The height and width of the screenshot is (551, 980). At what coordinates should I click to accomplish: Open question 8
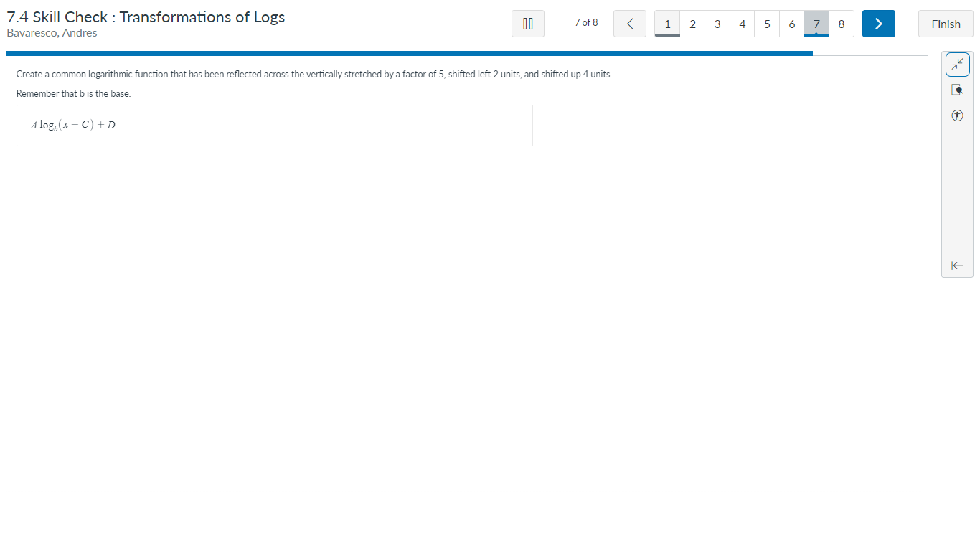[x=841, y=24]
